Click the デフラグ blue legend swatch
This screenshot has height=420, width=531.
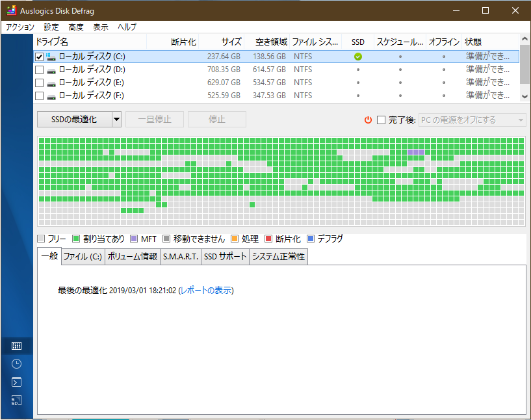click(x=310, y=239)
